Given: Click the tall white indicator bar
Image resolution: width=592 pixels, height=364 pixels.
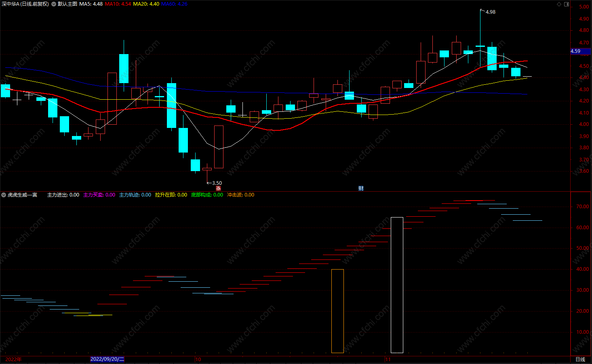Looking at the screenshot, I should tap(397, 285).
